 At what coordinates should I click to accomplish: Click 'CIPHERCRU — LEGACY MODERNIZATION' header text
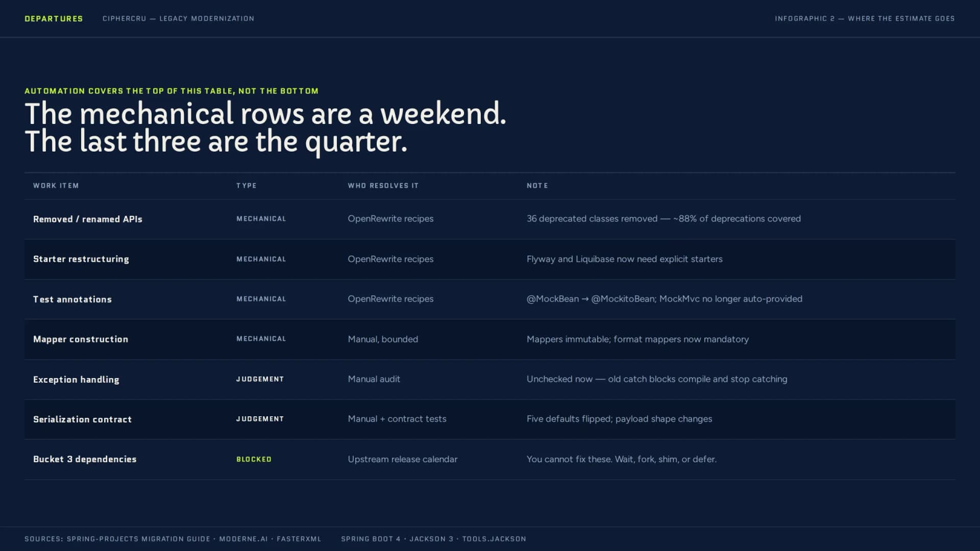178,19
